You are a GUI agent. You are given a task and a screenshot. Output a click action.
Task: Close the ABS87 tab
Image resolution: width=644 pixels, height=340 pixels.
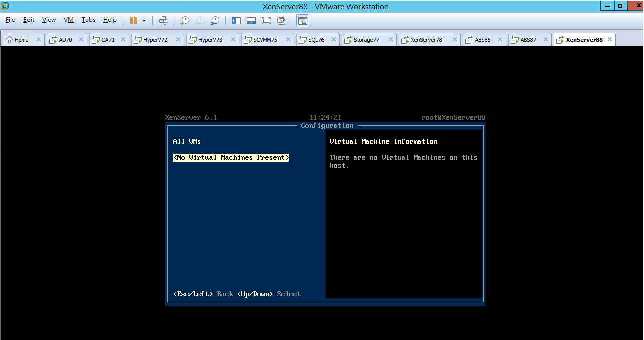[545, 39]
